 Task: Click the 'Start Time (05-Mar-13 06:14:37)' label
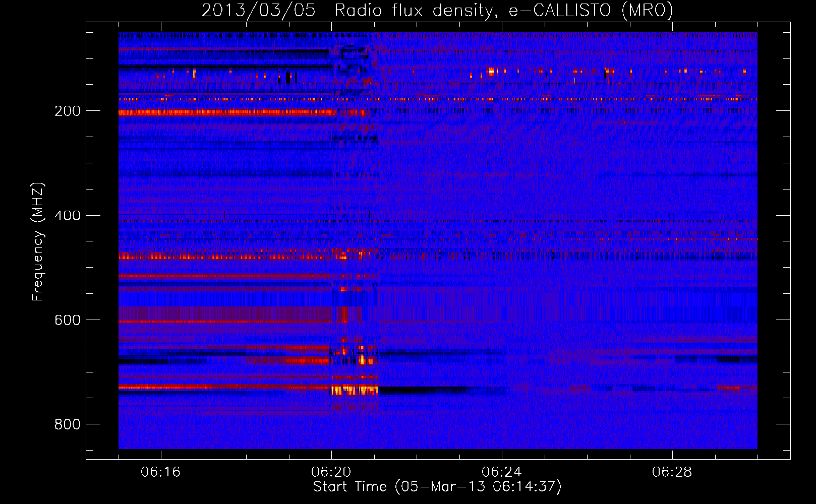437,487
